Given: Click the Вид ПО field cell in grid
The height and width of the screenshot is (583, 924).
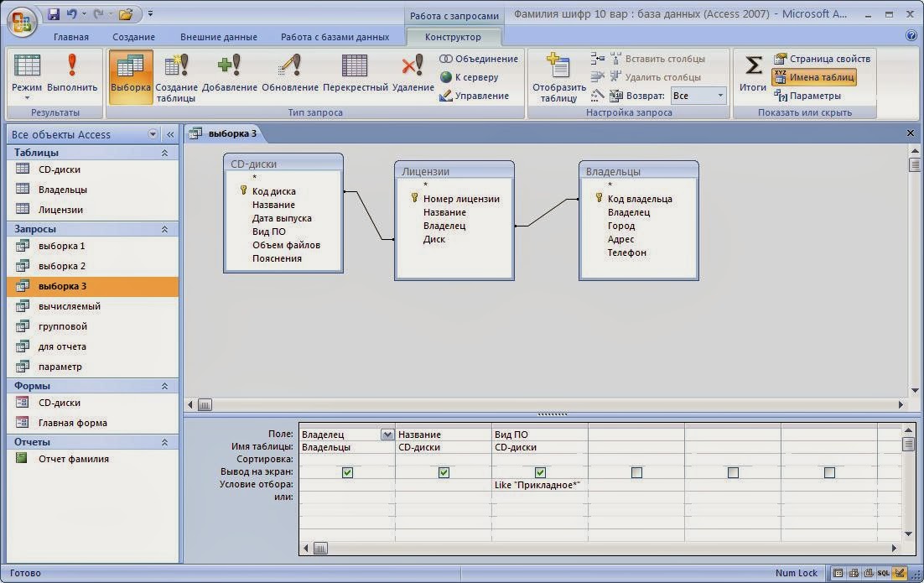Looking at the screenshot, I should pyautogui.click(x=540, y=435).
